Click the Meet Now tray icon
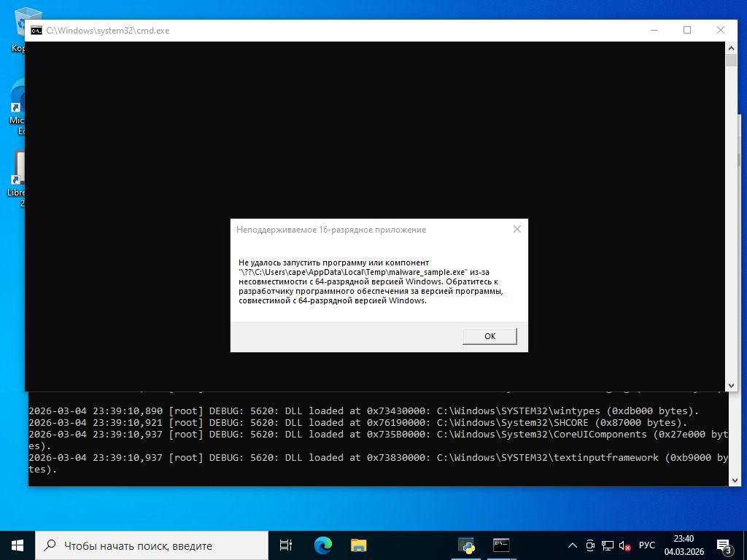Viewport: 747px width, 560px height. [x=590, y=545]
